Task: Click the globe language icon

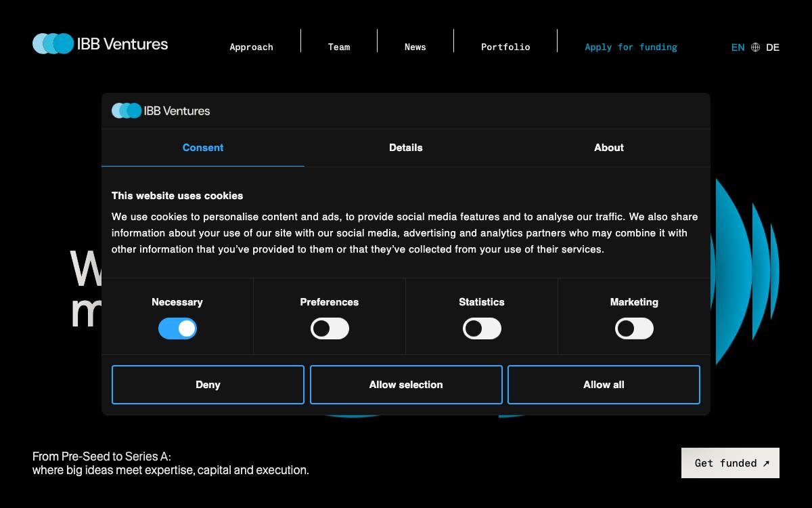Action: (755, 47)
